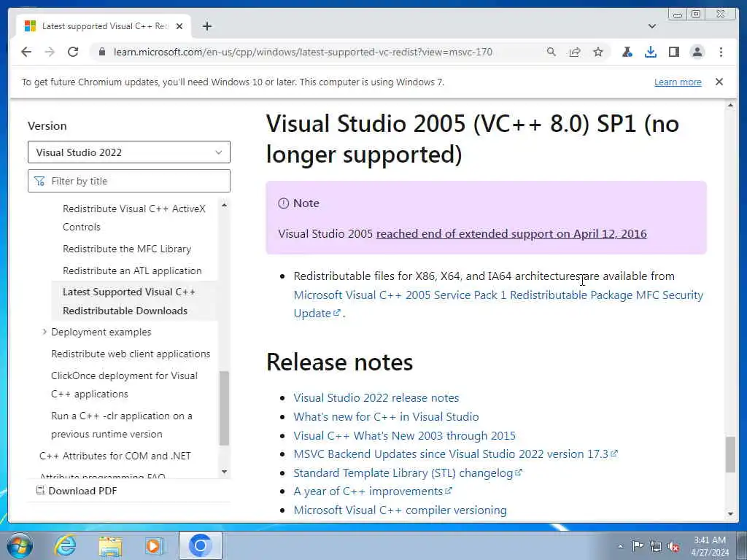747x560 pixels.
Task: Switch to the Chromium taskbar button
Action: (x=200, y=545)
